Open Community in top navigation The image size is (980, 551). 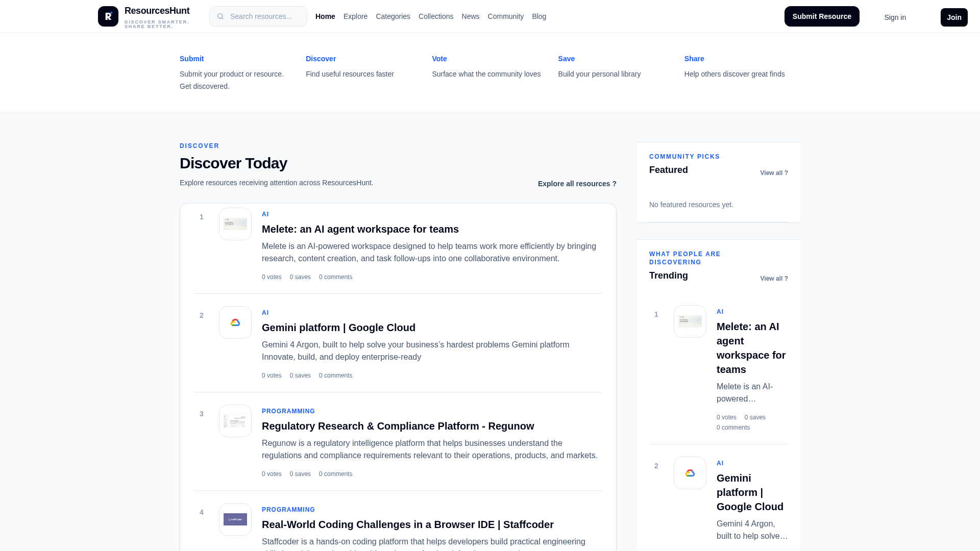pos(506,16)
